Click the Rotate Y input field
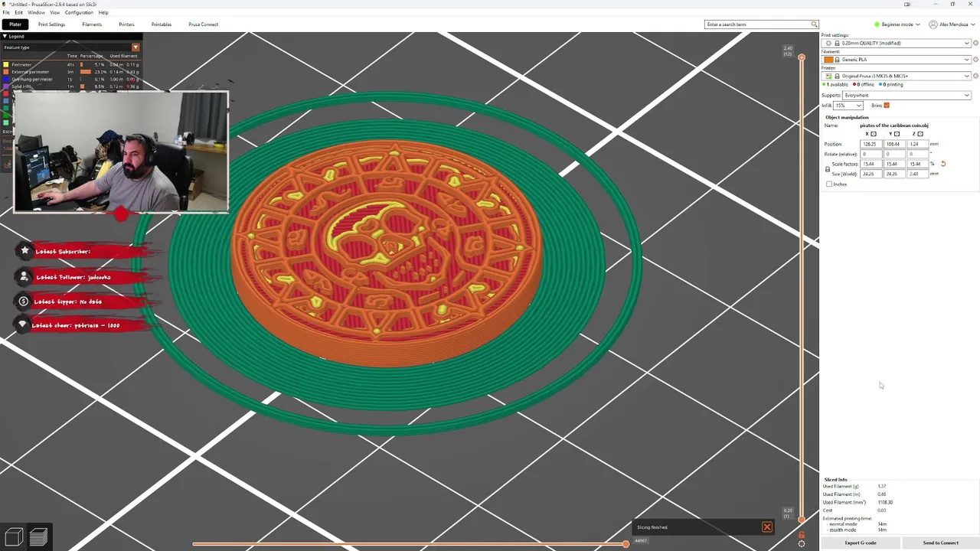 coord(894,154)
